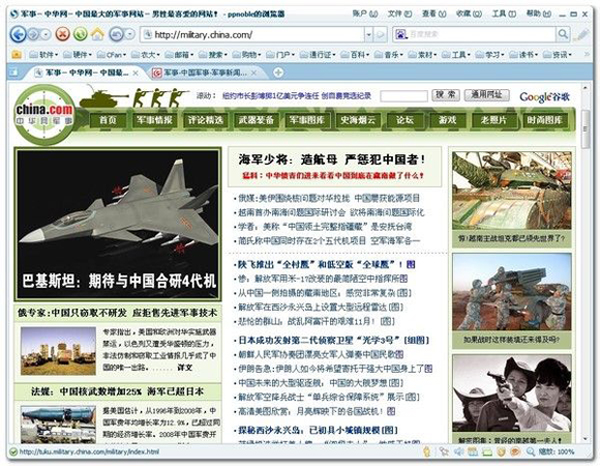Click the page vertical scrollbar thumb

pyautogui.click(x=585, y=129)
